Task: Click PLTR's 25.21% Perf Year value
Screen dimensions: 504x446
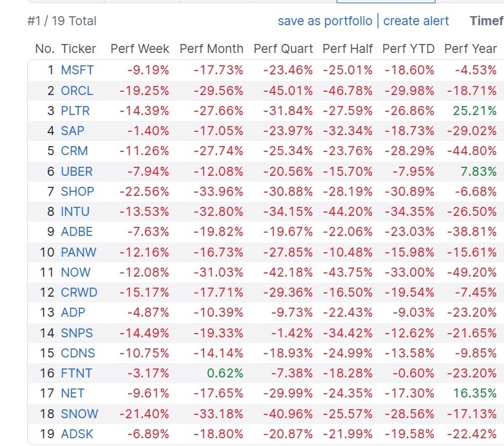Action: coord(475,111)
